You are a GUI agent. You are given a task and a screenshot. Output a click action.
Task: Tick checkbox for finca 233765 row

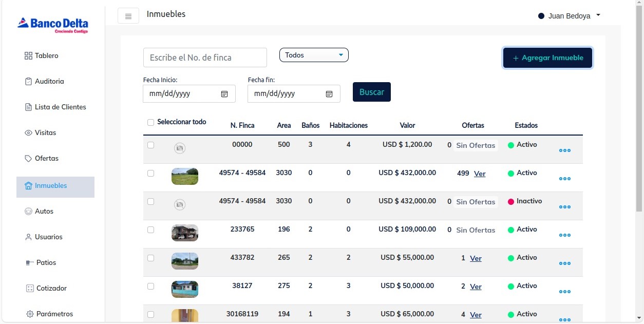[150, 230]
